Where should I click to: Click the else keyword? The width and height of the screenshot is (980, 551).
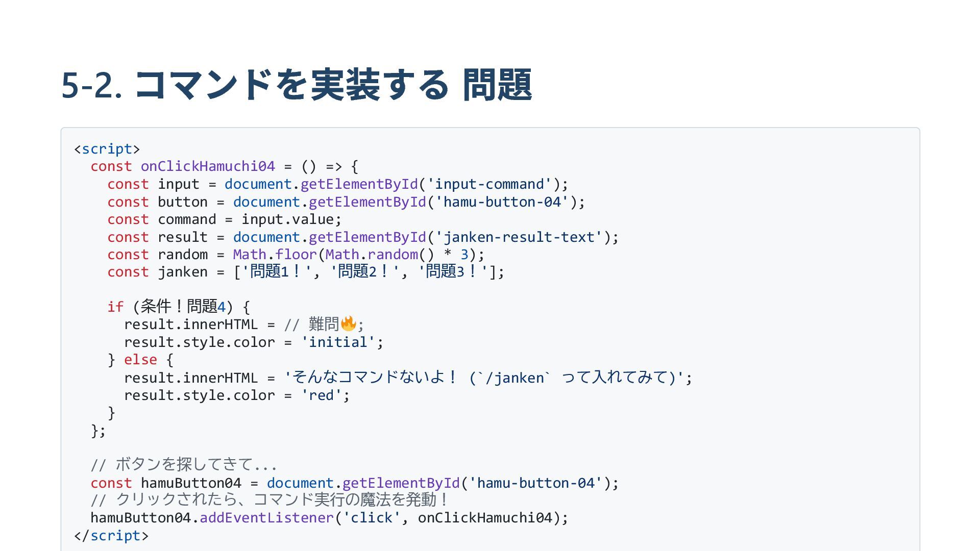[140, 360]
